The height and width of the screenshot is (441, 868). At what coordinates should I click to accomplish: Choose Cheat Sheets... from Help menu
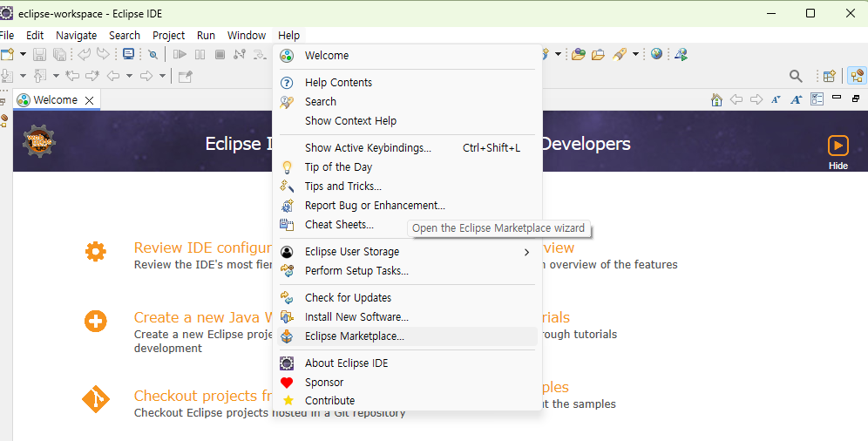point(407,225)
